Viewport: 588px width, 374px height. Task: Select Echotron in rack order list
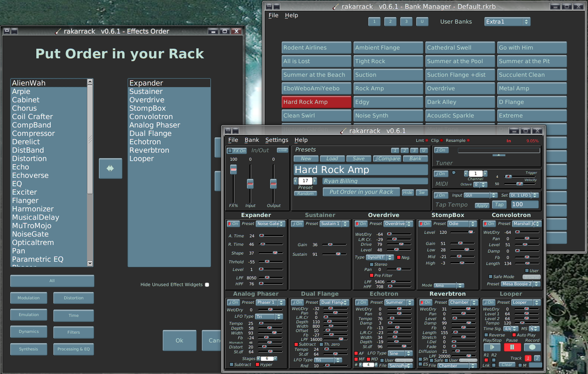click(x=169, y=142)
